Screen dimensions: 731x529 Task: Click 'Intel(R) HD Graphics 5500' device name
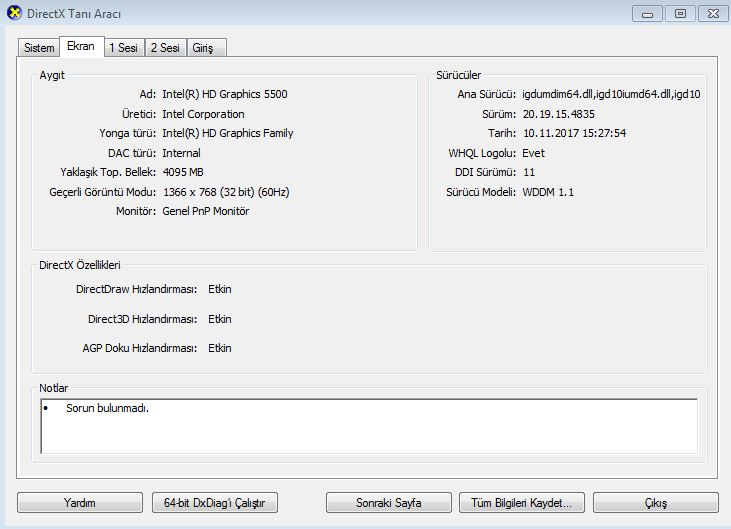pyautogui.click(x=225, y=94)
